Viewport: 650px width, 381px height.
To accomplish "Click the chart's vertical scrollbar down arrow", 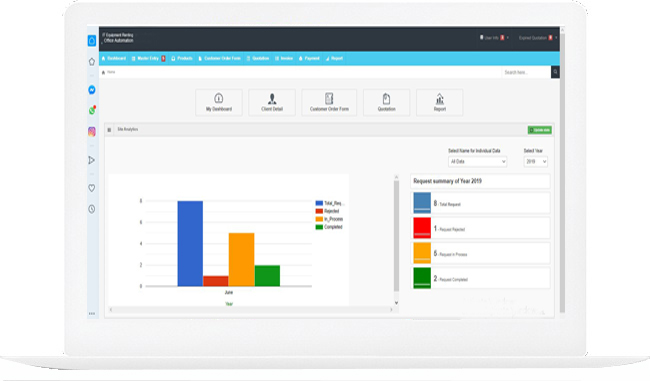I will point(396,303).
